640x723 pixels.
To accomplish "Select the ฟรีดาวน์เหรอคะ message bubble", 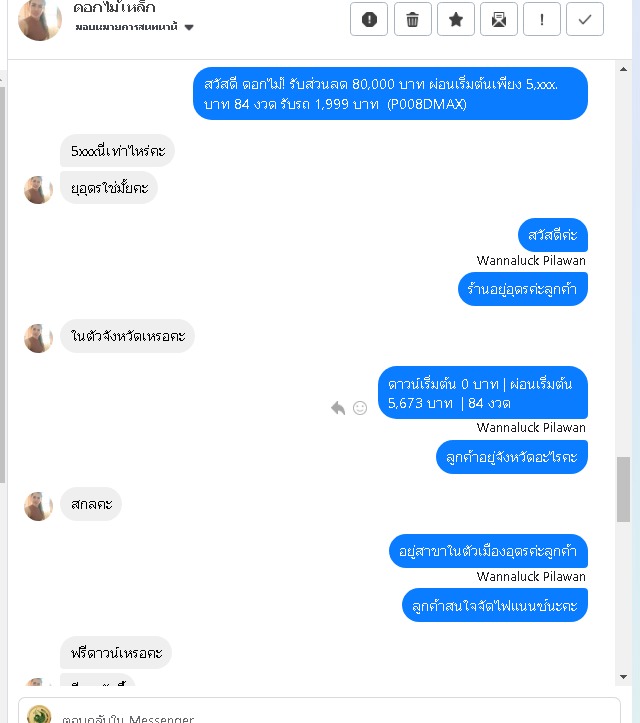I will (x=116, y=653).
